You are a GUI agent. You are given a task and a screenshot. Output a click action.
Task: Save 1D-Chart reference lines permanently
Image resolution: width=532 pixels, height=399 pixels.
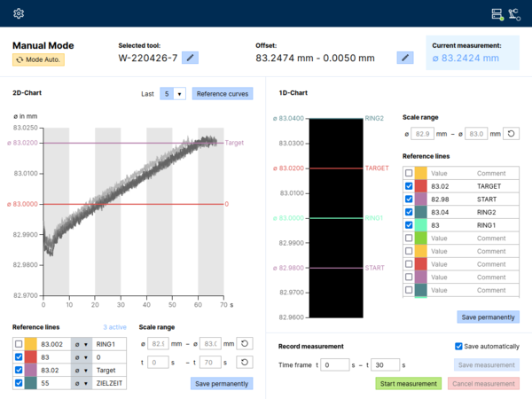point(488,317)
